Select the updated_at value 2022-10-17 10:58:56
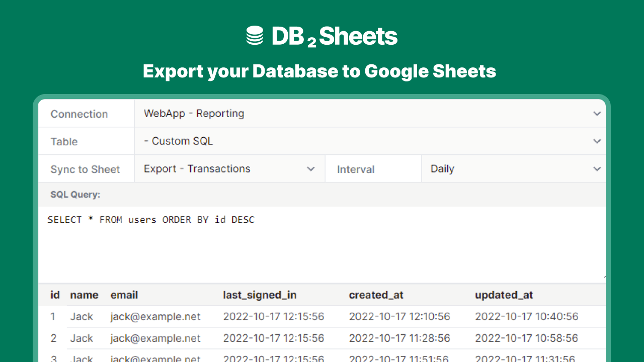 pyautogui.click(x=526, y=338)
